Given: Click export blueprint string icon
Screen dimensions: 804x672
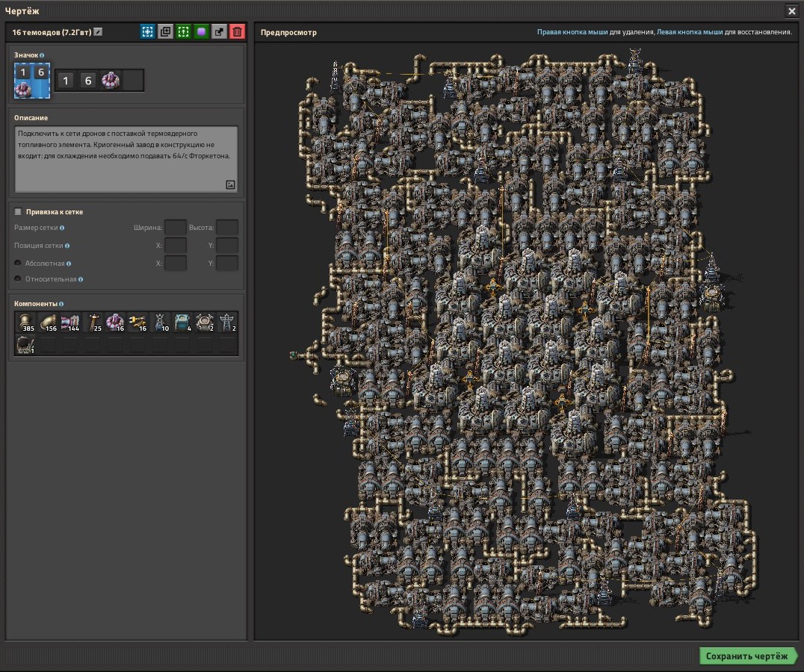Looking at the screenshot, I should tap(220, 32).
